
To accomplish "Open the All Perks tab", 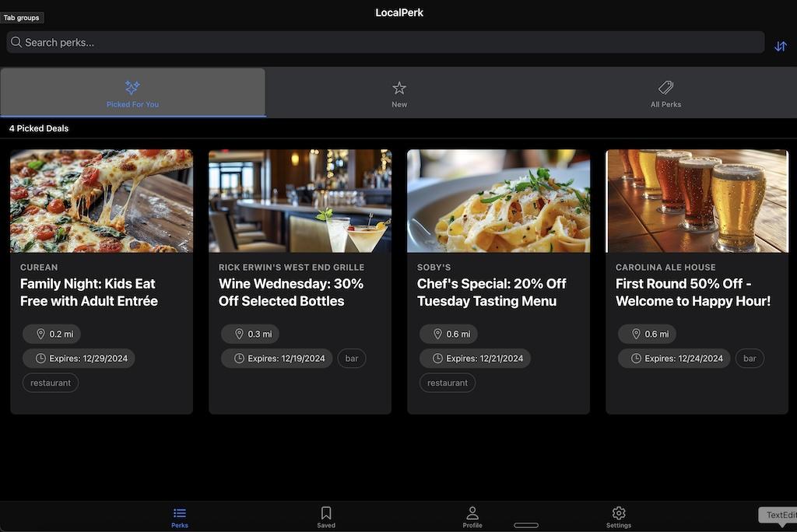I will click(x=665, y=93).
